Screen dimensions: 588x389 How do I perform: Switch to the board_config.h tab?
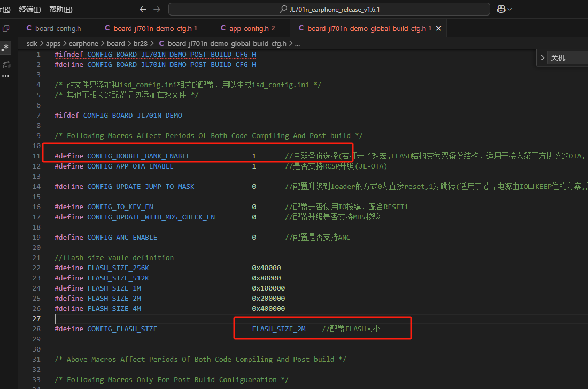57,28
